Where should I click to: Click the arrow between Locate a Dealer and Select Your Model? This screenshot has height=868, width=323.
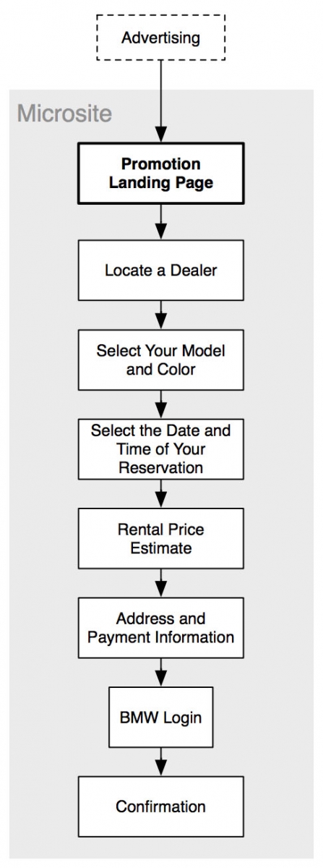(x=160, y=315)
